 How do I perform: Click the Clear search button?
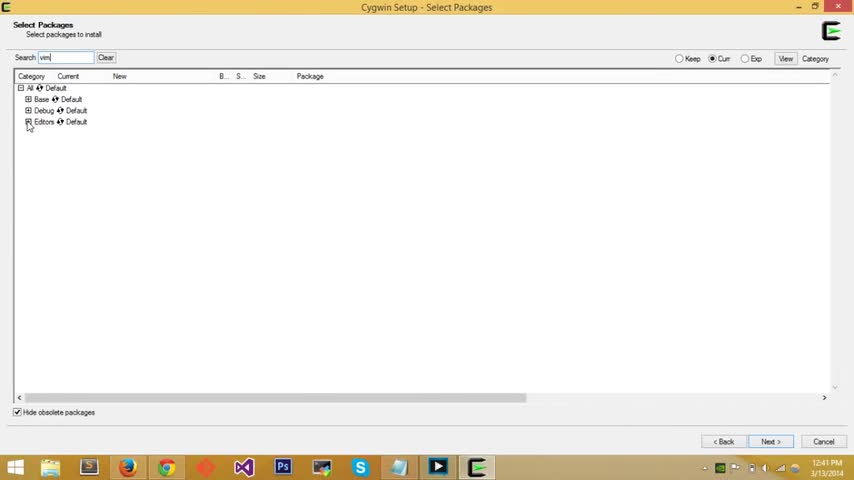pyautogui.click(x=106, y=58)
